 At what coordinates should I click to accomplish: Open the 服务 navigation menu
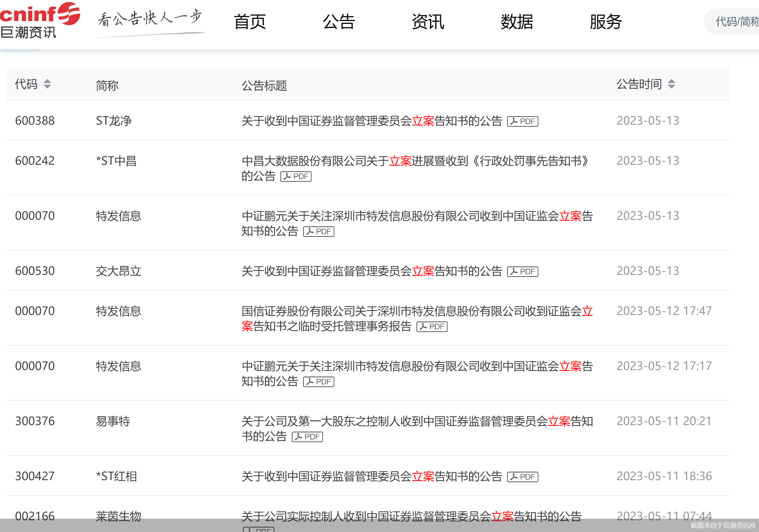(606, 22)
